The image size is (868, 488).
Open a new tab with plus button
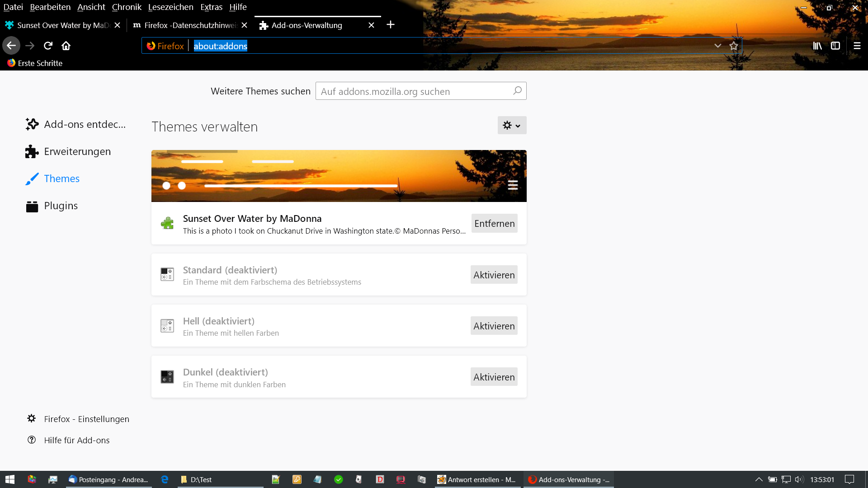[x=391, y=25]
